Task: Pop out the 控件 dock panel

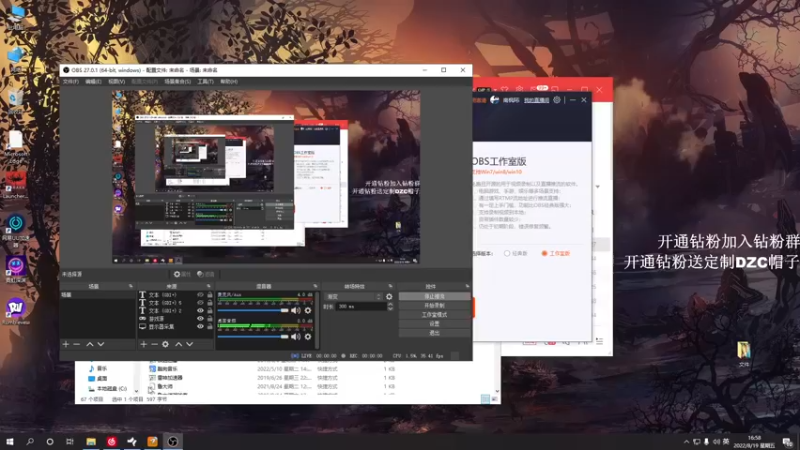Action: click(467, 286)
